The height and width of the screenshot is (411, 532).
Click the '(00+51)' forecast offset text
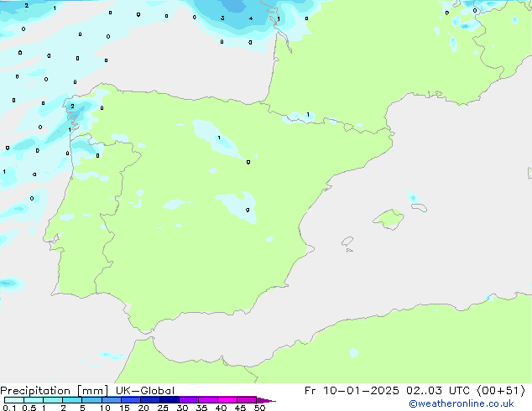(x=502, y=391)
